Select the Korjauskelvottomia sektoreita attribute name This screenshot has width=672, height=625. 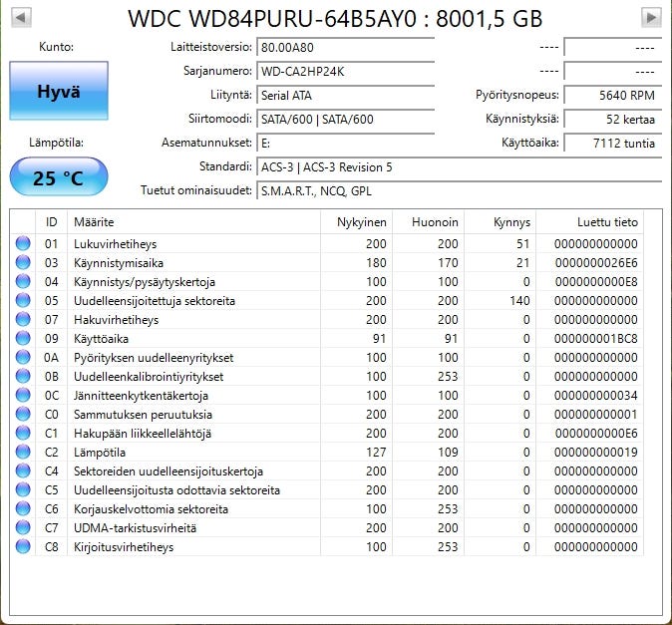click(151, 509)
